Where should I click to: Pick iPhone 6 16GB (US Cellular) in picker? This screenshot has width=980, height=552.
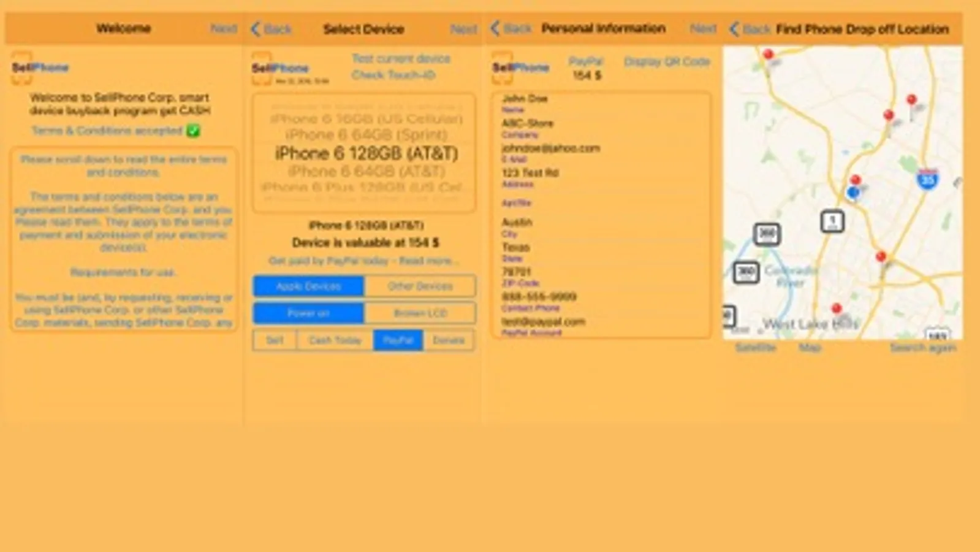tap(366, 119)
